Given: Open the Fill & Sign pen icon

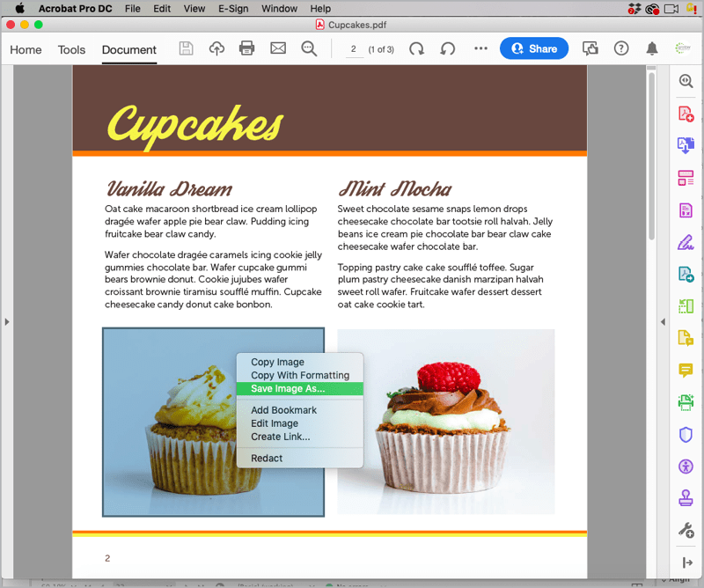Looking at the screenshot, I should coord(686,243).
